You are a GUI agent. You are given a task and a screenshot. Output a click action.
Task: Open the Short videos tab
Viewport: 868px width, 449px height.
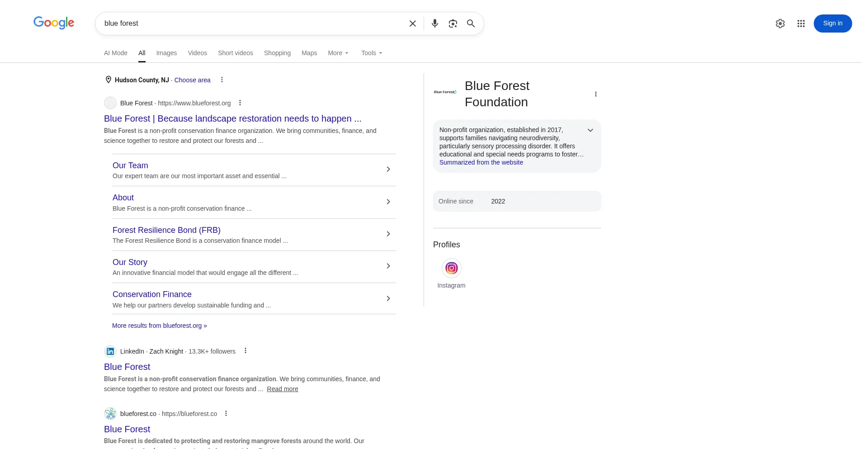click(x=236, y=53)
